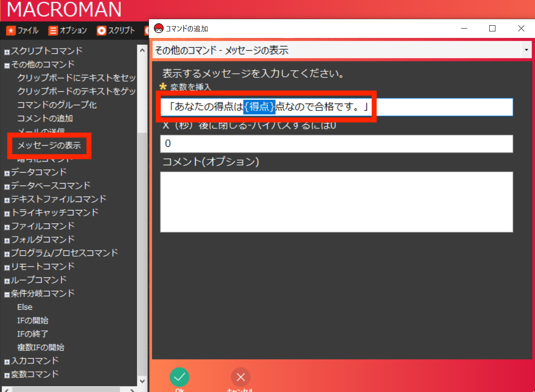Select クリップボードのテキストをゲット command
535x392 pixels.
(76, 91)
